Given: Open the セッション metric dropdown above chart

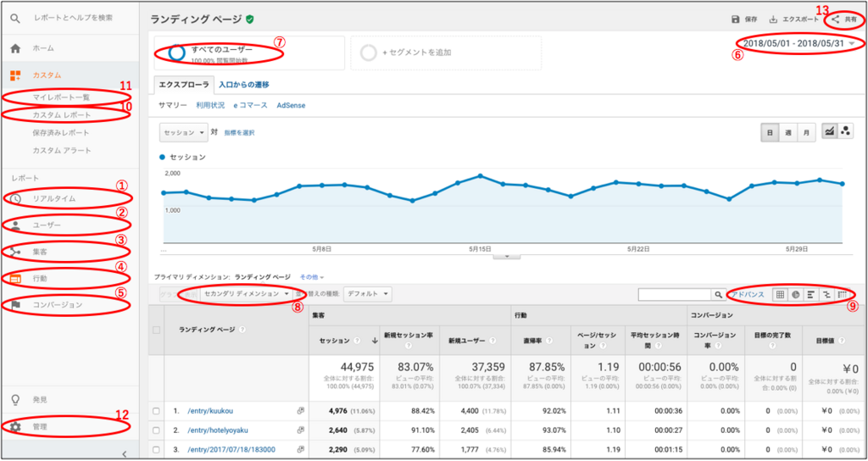Looking at the screenshot, I should point(184,133).
